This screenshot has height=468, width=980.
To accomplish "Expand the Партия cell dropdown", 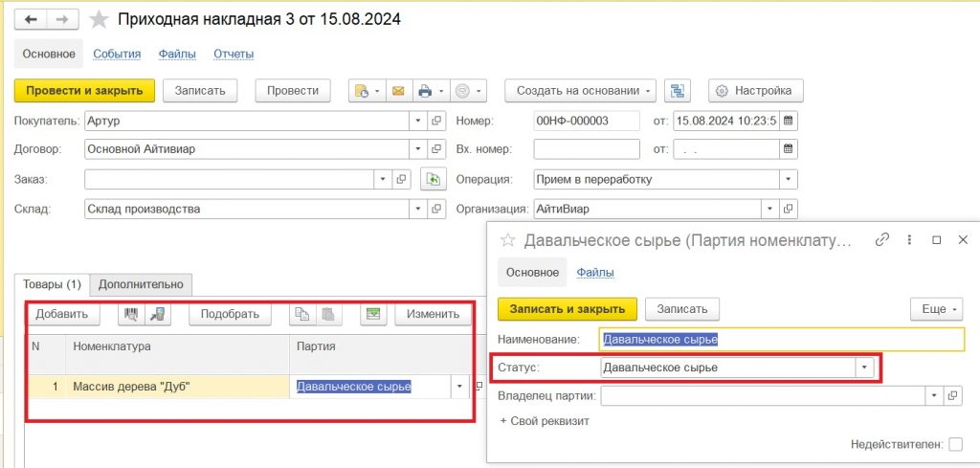I will (460, 387).
